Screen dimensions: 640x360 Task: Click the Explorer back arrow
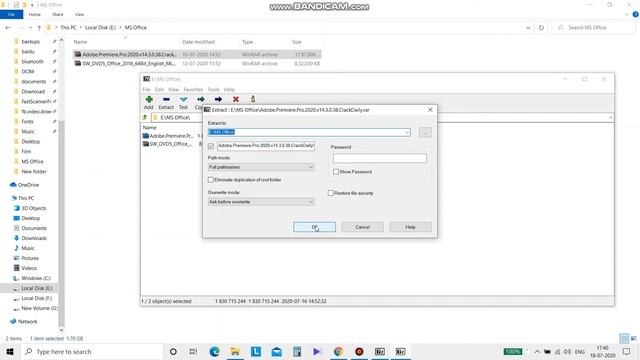8,28
